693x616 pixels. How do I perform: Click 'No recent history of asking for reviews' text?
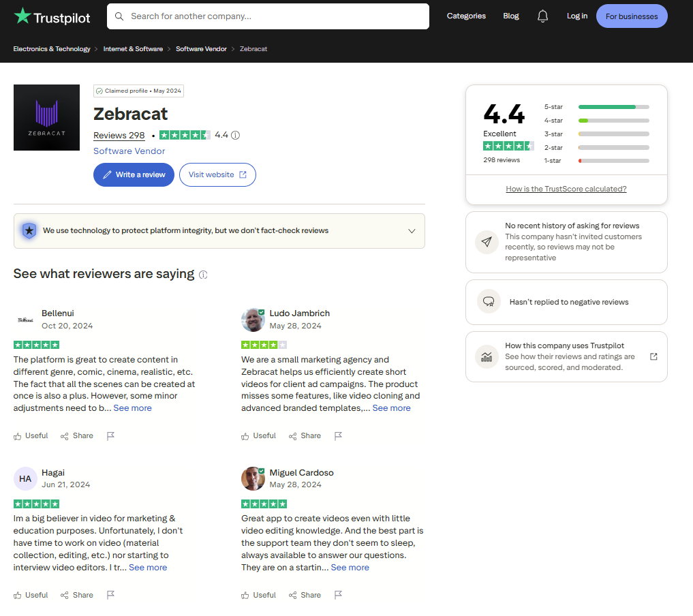coord(572,226)
